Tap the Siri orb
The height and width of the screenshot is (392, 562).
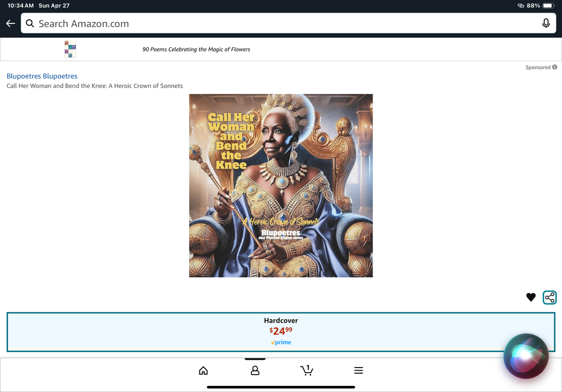[526, 356]
